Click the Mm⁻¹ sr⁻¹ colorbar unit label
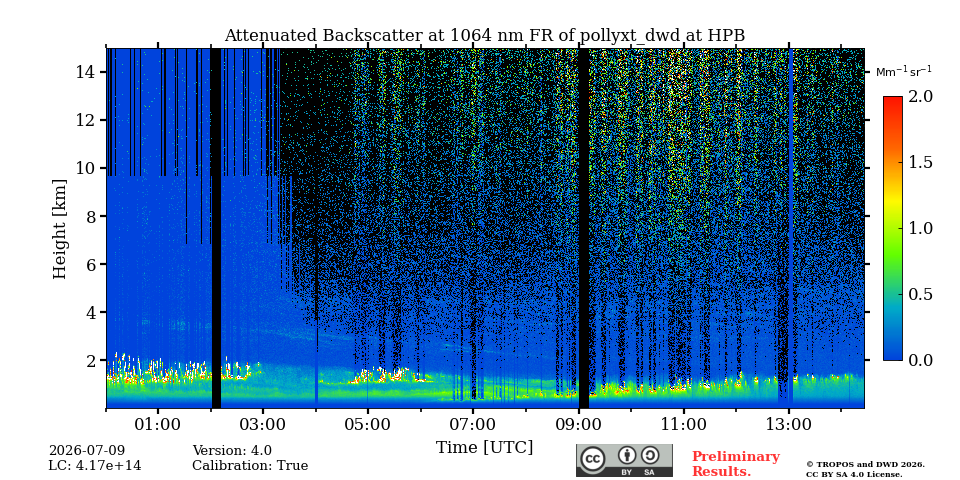 [904, 72]
